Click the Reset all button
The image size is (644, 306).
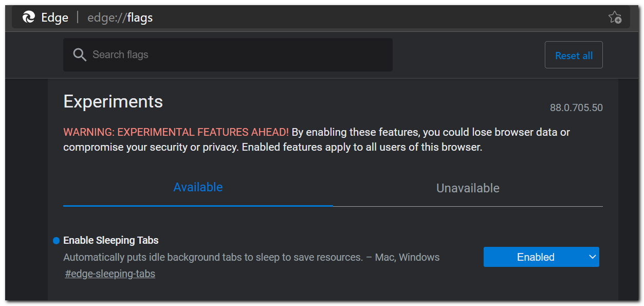point(574,55)
